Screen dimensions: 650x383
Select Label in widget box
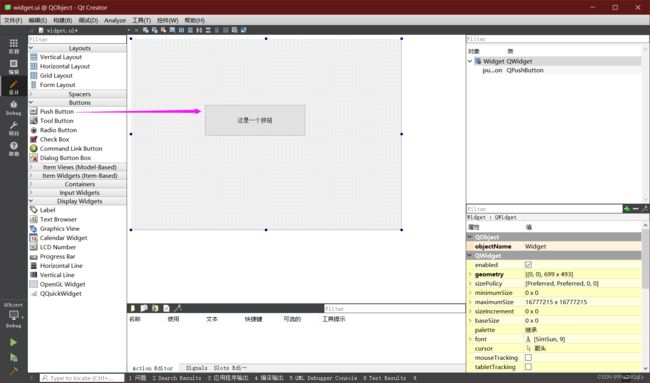pyautogui.click(x=47, y=210)
